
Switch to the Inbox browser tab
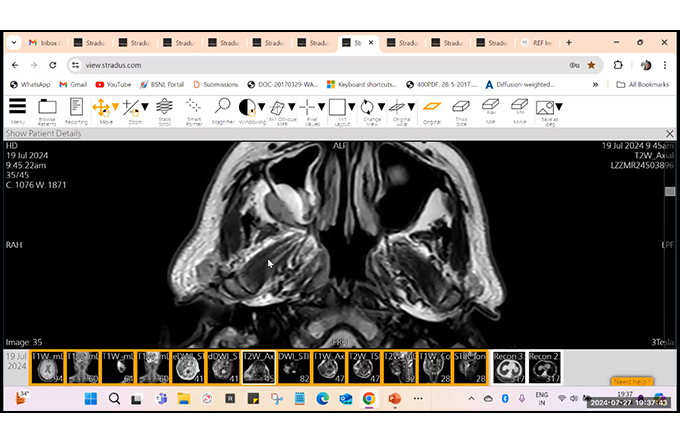pos(45,43)
